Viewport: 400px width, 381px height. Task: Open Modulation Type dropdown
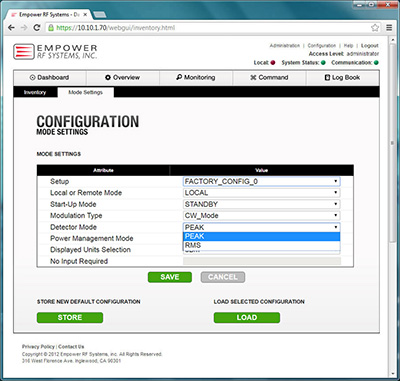(262, 215)
